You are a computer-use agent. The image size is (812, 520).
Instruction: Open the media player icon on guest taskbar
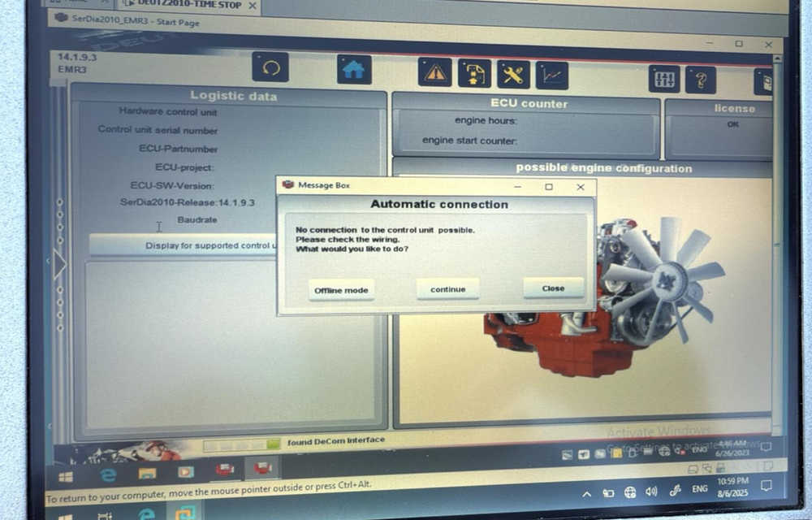click(185, 472)
